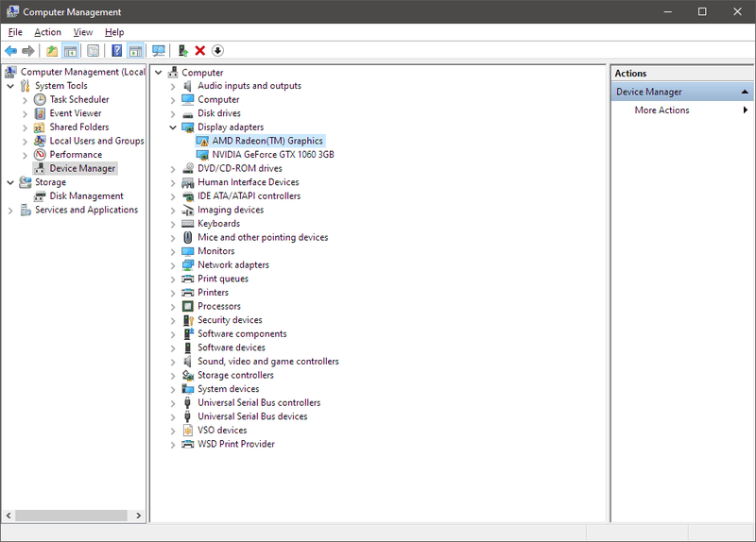756x542 pixels.
Task: Click the Disk Management icon
Action: (40, 196)
